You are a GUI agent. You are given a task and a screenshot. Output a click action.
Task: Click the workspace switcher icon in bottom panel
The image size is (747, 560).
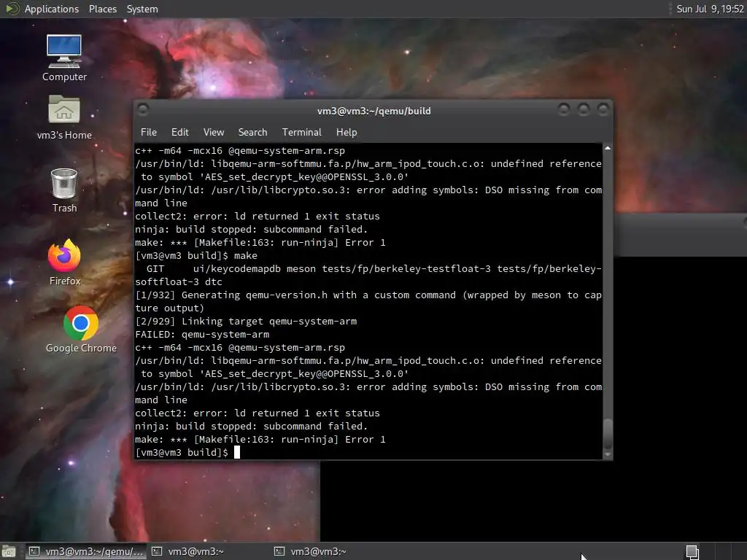tap(692, 551)
